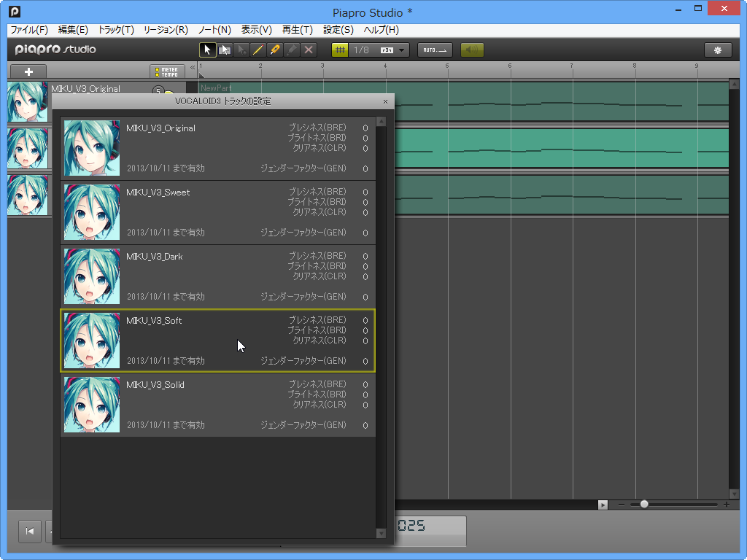Open the トラック(T) menu
Screen dimensions: 747x560
pos(116,30)
